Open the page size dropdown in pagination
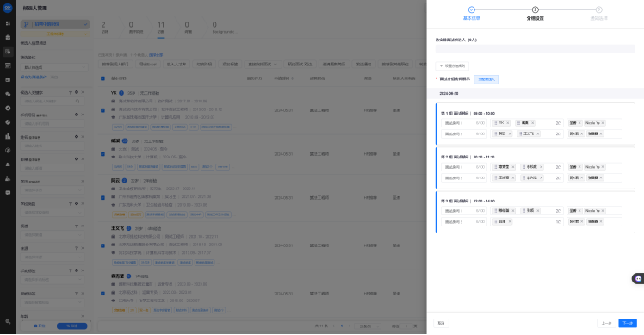The width and height of the screenshot is (644, 335). 368,326
